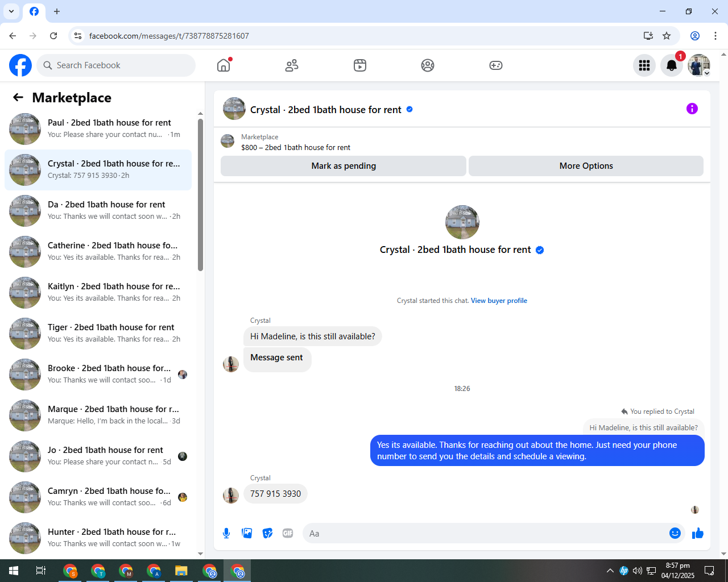The width and height of the screenshot is (728, 582).
Task: Open the $800 – 2bed 1bath house listing
Action: pyautogui.click(x=296, y=147)
